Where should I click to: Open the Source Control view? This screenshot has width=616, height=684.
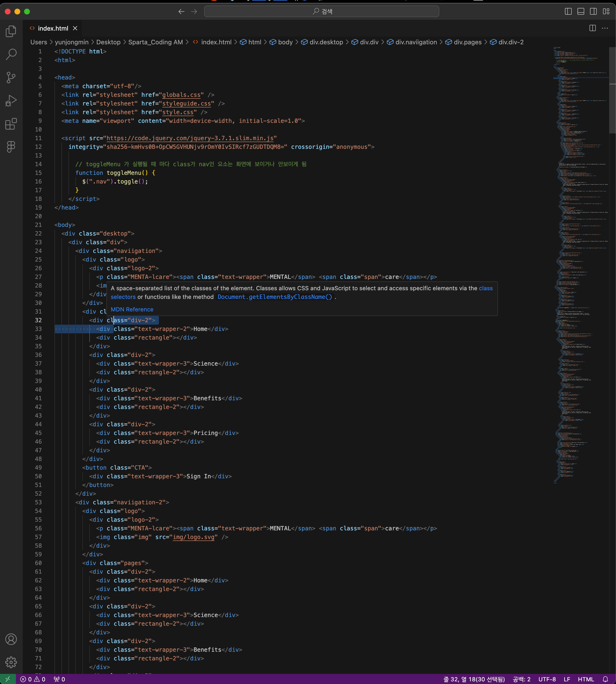[11, 78]
